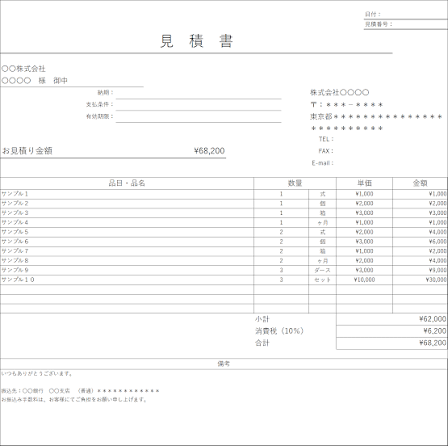Click the 消費税（10%） label
Screen dimensions: 448x446
tap(279, 331)
